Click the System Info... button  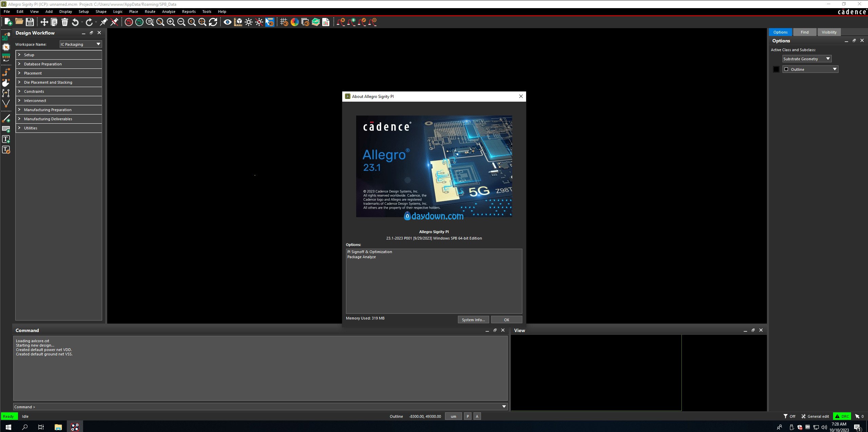tap(473, 320)
